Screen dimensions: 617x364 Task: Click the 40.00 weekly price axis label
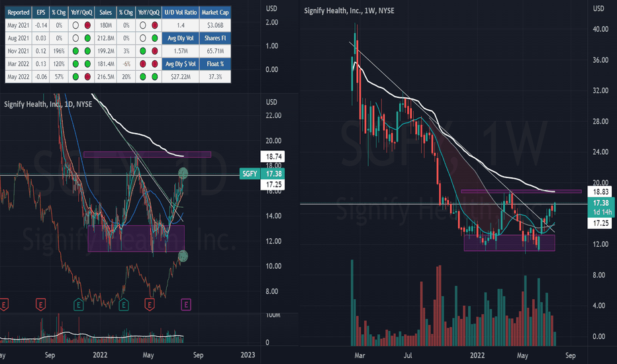(x=600, y=29)
